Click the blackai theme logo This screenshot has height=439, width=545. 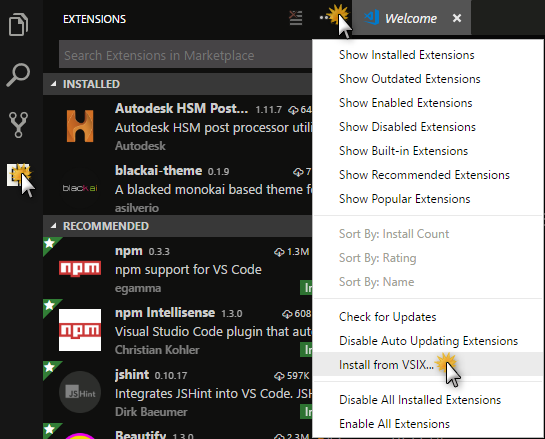point(80,188)
